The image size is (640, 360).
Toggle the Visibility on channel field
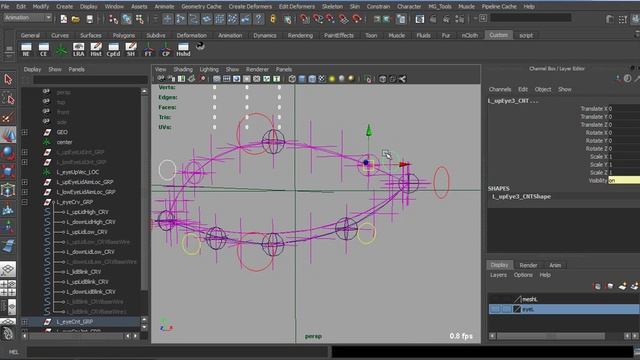[624, 180]
